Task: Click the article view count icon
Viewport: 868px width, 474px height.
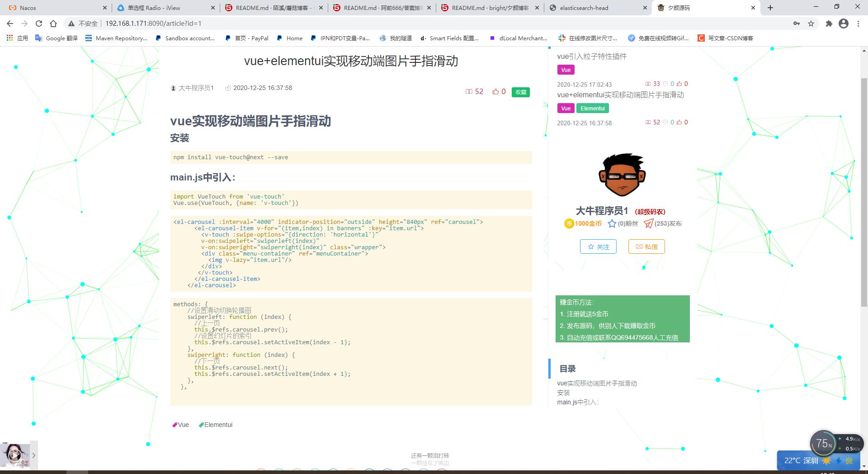Action: click(469, 91)
